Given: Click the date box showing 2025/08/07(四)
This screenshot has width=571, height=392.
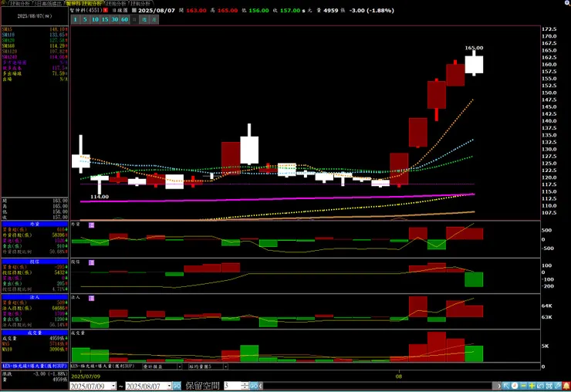Looking at the screenshot, I should (35, 16).
